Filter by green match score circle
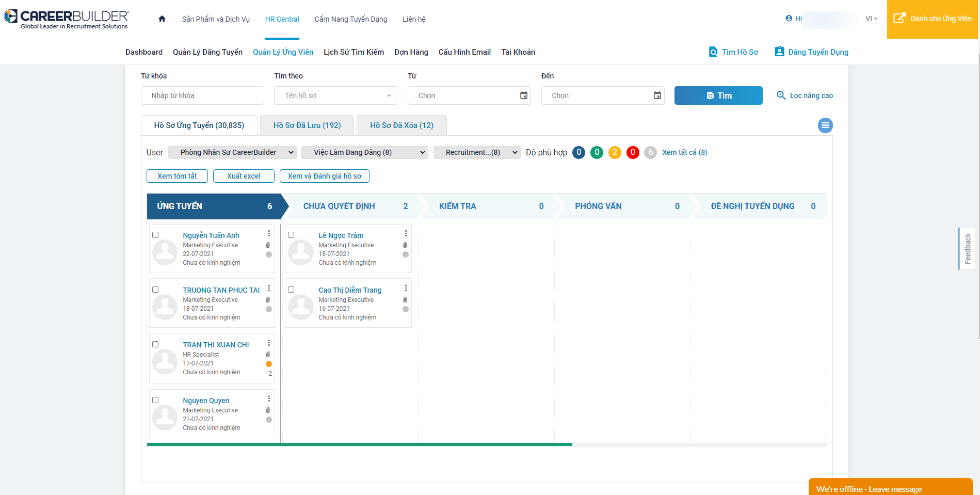The image size is (980, 495). coord(597,152)
